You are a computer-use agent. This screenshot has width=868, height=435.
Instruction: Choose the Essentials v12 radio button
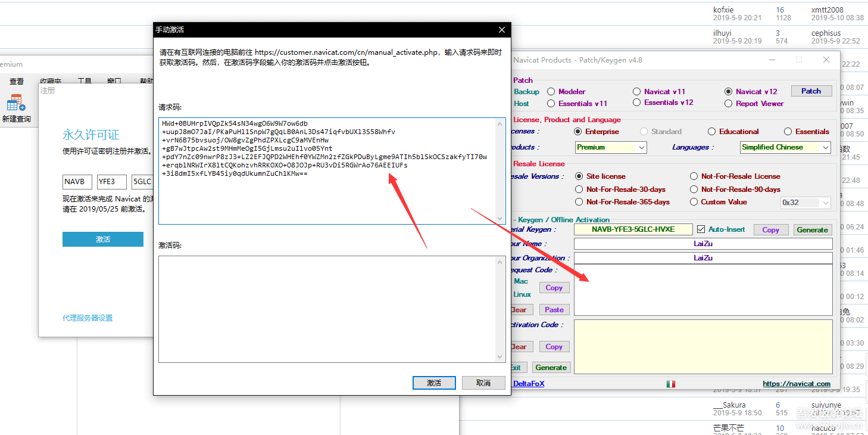pyautogui.click(x=637, y=102)
